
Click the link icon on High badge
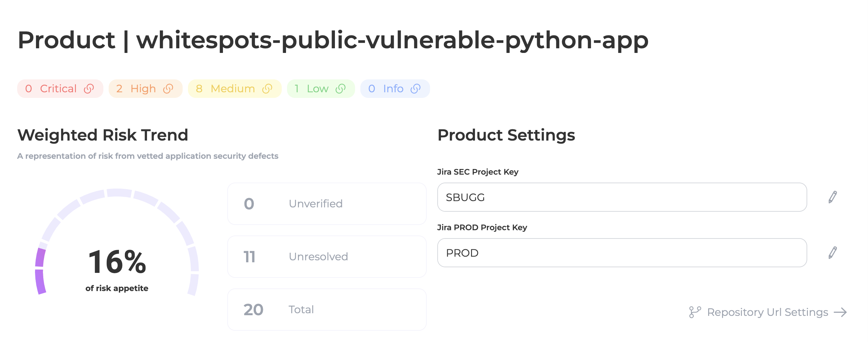(168, 89)
